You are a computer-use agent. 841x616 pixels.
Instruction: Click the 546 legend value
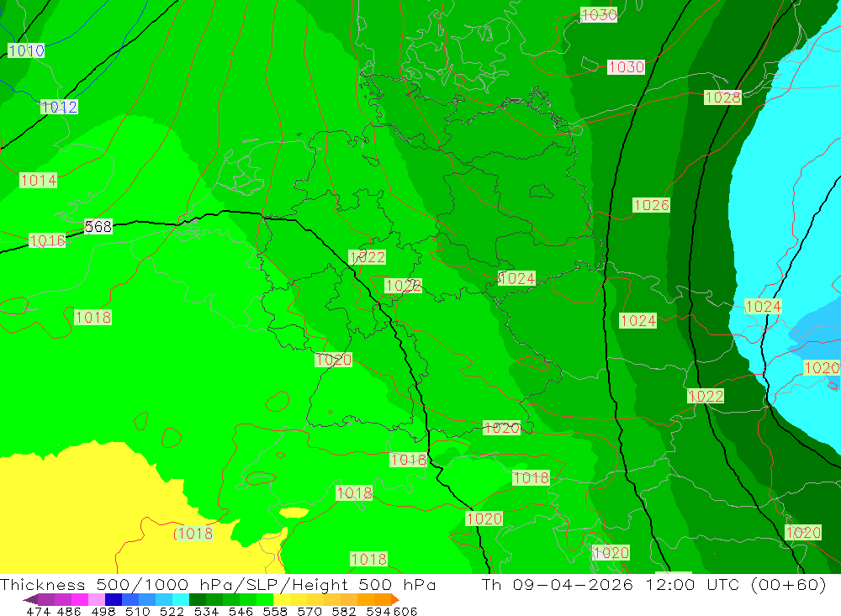[x=241, y=611]
